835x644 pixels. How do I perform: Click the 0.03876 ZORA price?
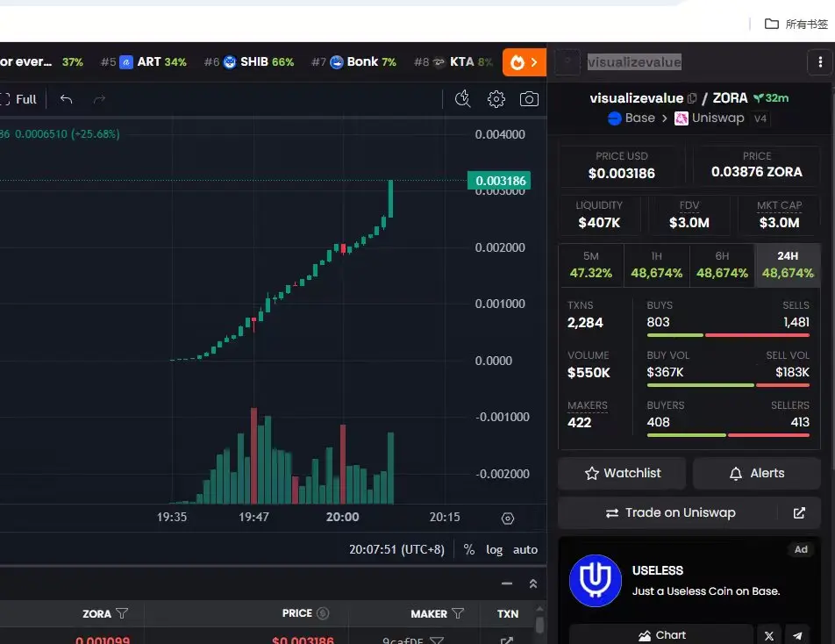(756, 171)
